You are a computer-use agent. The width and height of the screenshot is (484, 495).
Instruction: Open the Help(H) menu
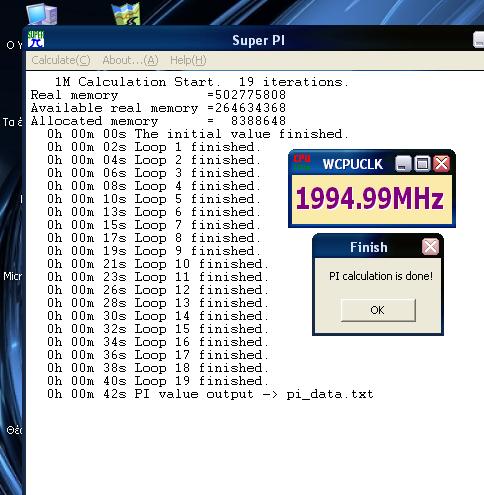[x=188, y=60]
